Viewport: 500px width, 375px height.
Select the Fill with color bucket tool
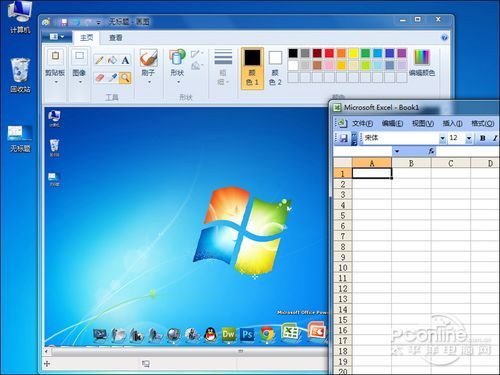pos(112,60)
